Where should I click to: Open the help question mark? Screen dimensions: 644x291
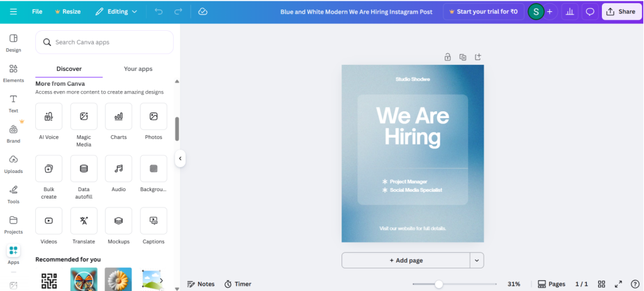click(x=635, y=284)
